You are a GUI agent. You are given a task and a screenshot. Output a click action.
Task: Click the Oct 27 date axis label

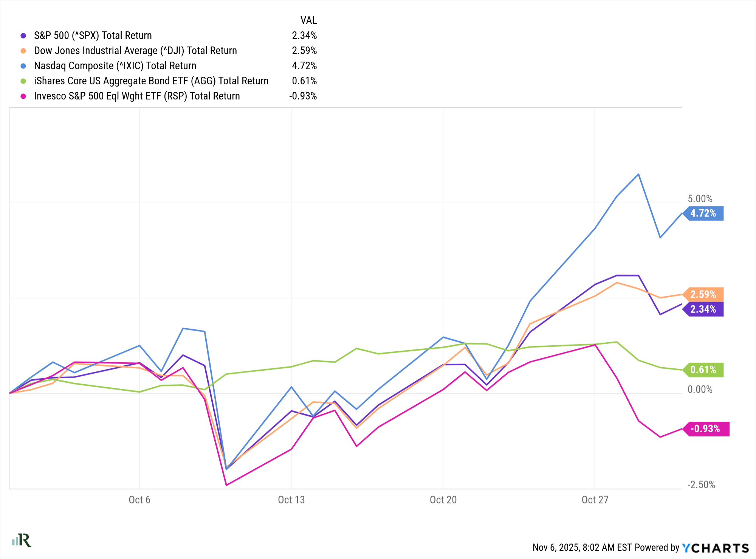595,500
